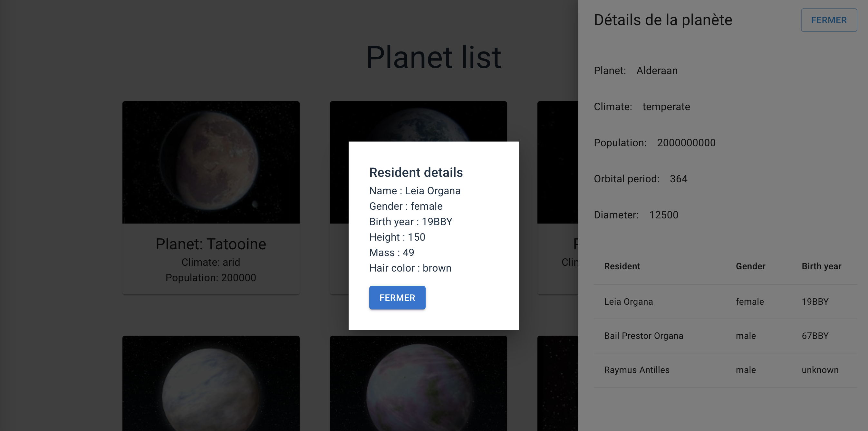Viewport: 868px width, 431px height.
Task: Click the diameter value 12500
Action: click(x=663, y=215)
